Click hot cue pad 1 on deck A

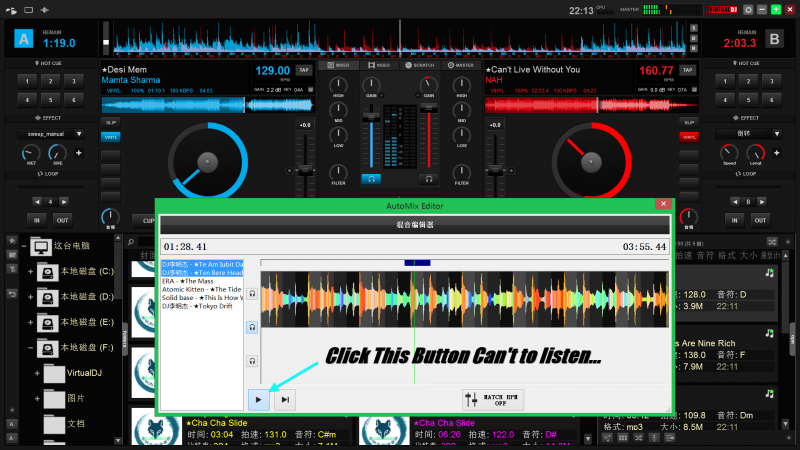[x=28, y=81]
